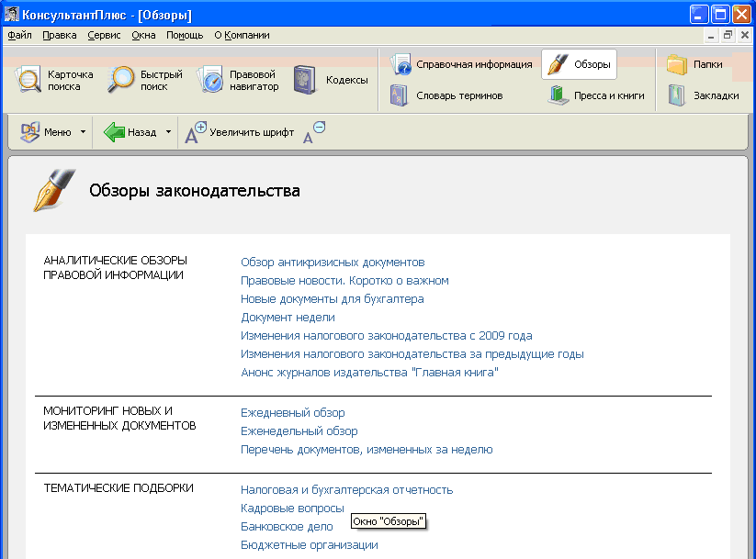Open Пресса и книги icon
Viewport: 756px width, 559px height.
tap(558, 95)
